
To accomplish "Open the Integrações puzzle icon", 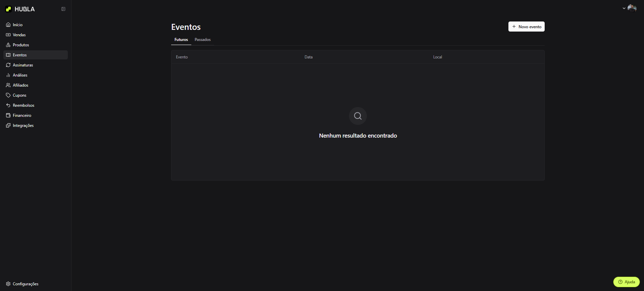I will (x=8, y=126).
